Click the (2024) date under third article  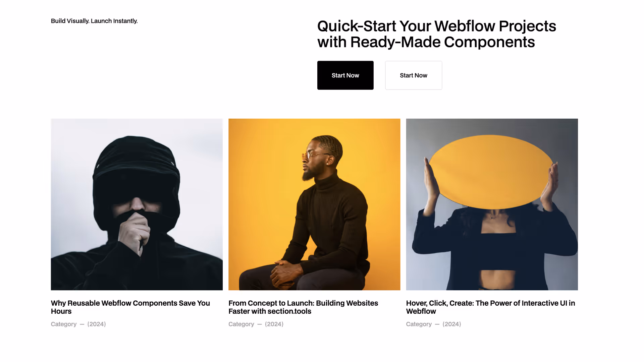click(x=451, y=324)
